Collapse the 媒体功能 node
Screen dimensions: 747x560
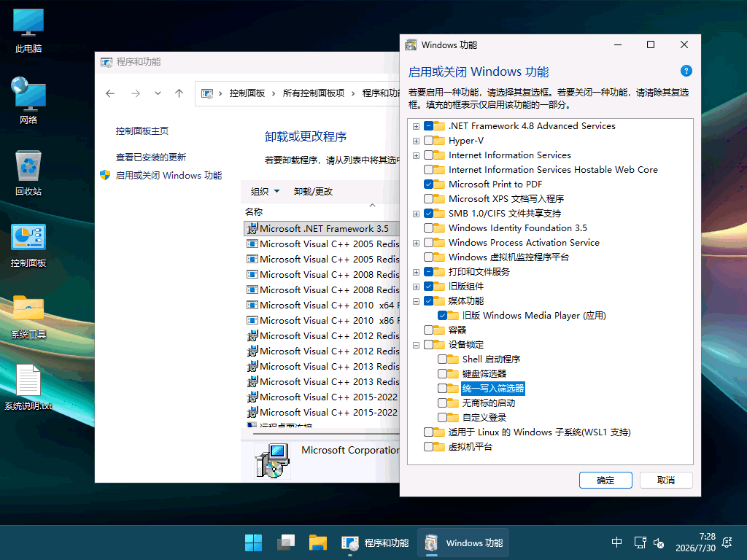[x=416, y=301]
